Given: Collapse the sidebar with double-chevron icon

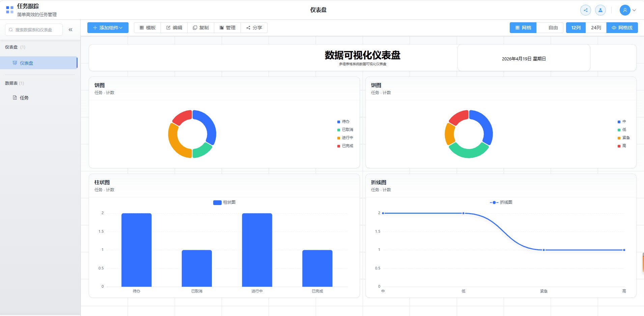Looking at the screenshot, I should pyautogui.click(x=71, y=30).
